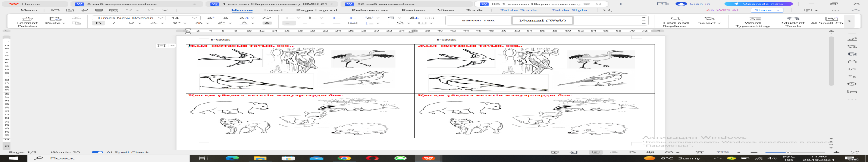Toggle character shading A button
868x162 pixels.
point(267,23)
